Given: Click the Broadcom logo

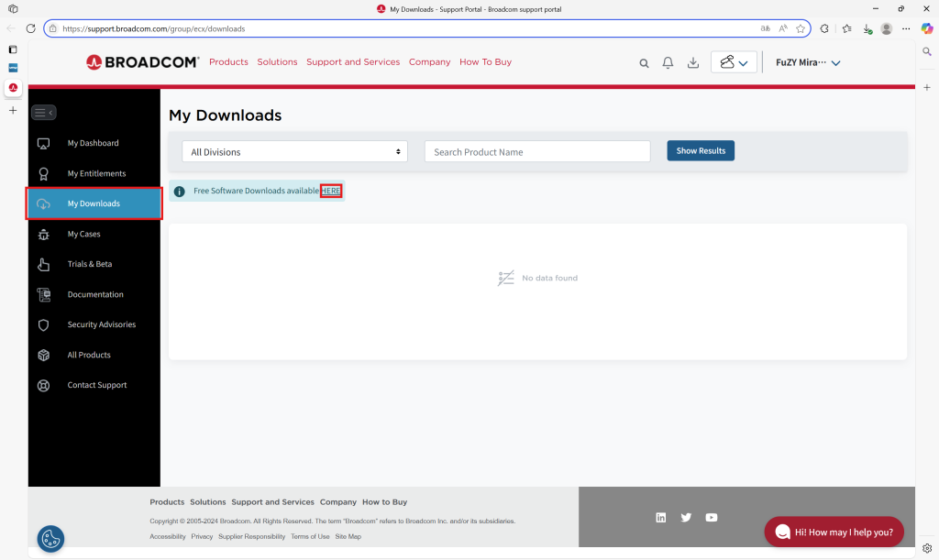Looking at the screenshot, I should [x=142, y=62].
